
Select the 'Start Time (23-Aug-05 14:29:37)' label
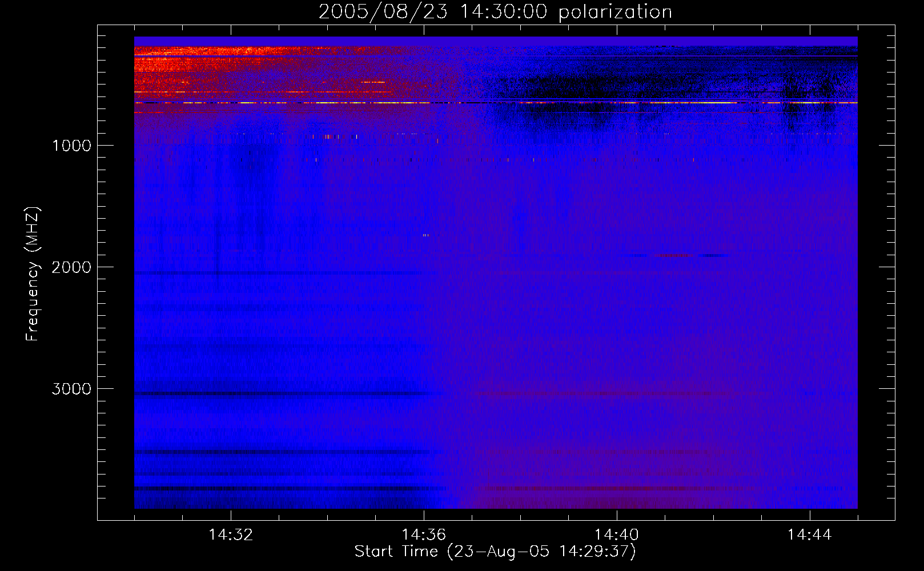(x=495, y=552)
